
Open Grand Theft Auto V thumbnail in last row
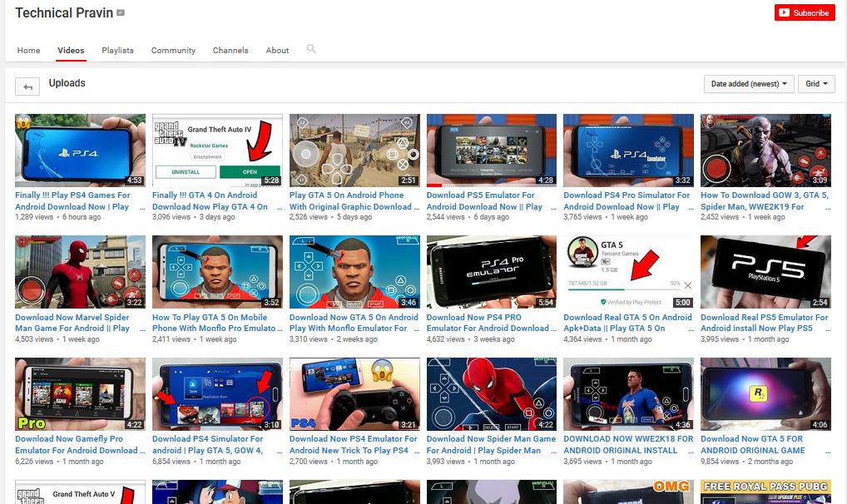[80, 492]
